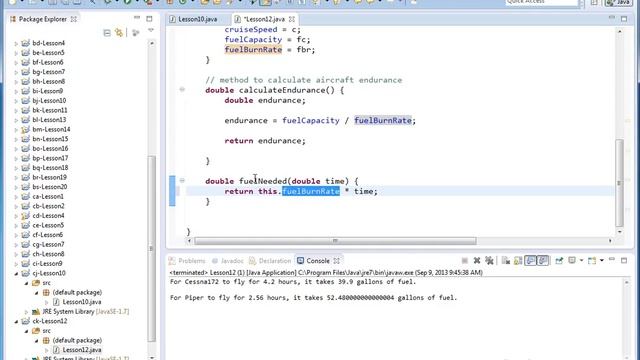Maximize the Package Explorer panel
Image resolution: width=640 pixels, height=360 pixels.
(x=149, y=19)
